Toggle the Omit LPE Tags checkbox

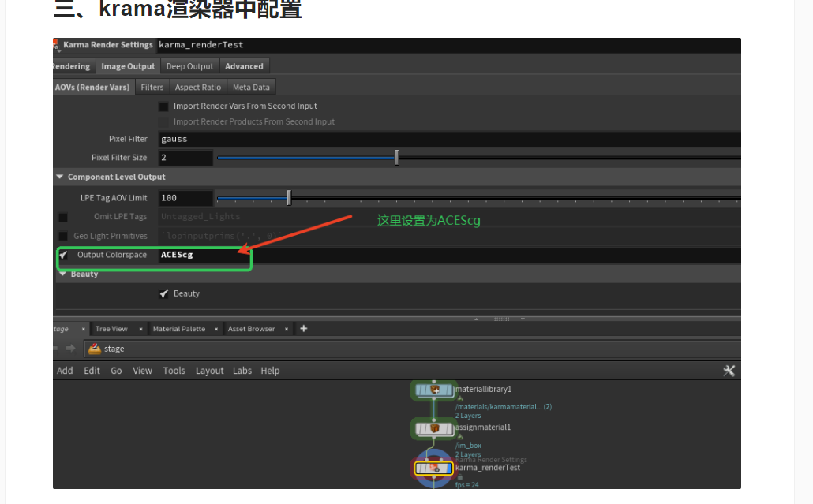click(x=63, y=217)
